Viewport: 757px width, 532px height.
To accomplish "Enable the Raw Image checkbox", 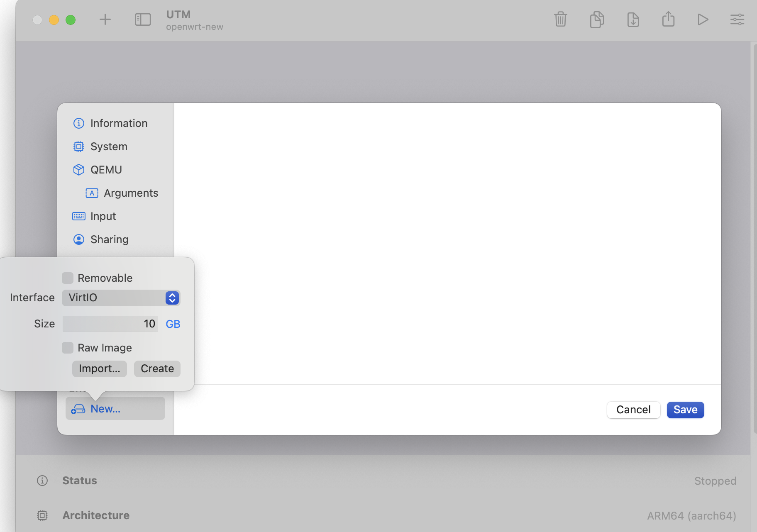I will coord(68,348).
